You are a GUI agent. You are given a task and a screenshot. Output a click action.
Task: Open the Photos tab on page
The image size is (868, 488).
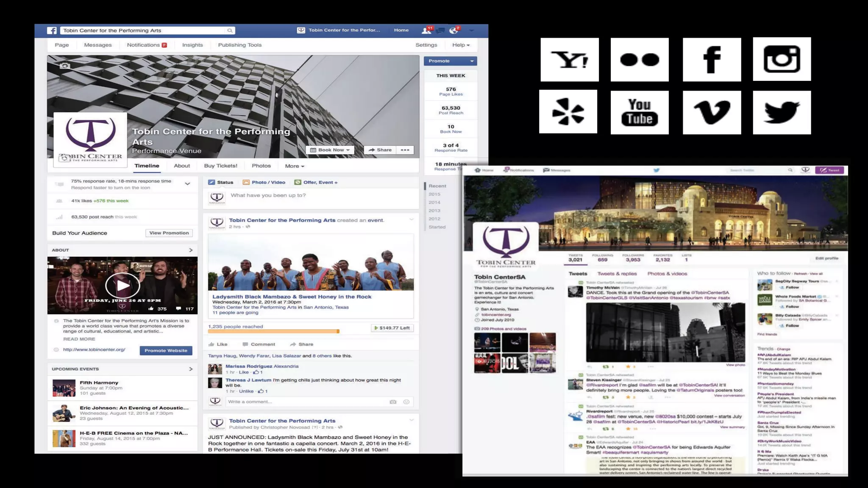261,166
